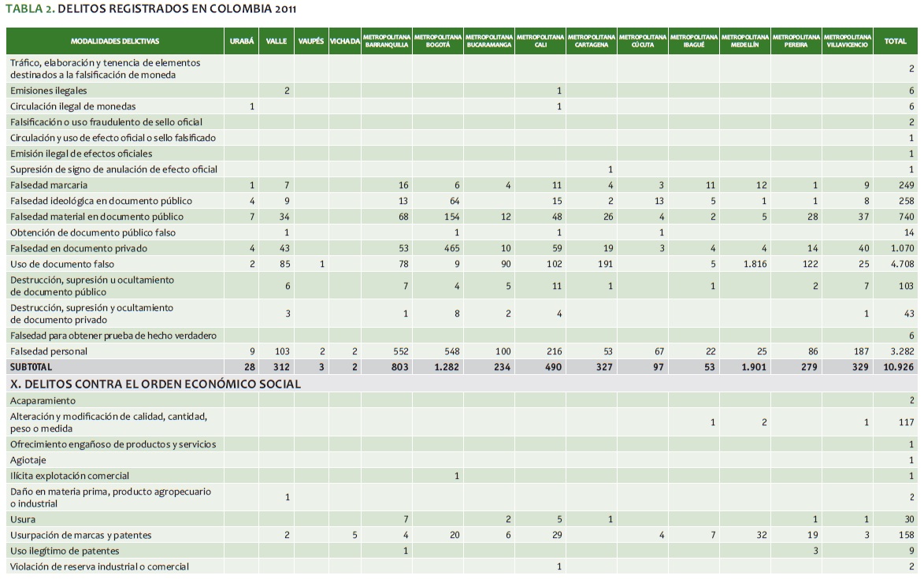Click the 'Falsedad personal' row label
This screenshot has height=579, width=924.
coord(49,351)
